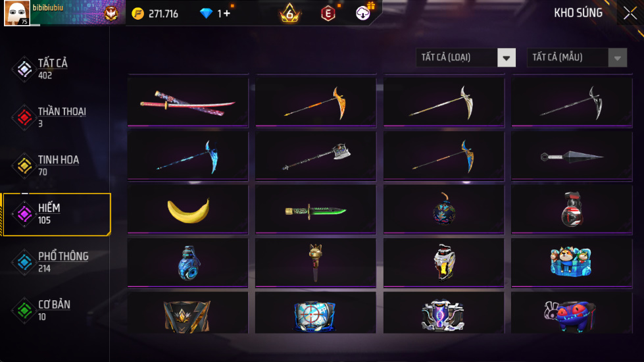644x362 pixels.
Task: Click the rank emblem beside player name
Action: coord(111,14)
